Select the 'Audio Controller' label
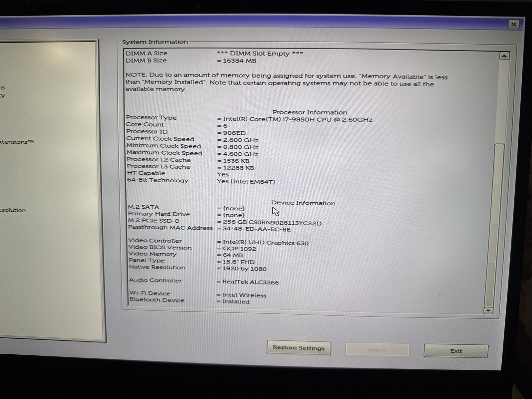This screenshot has height=399, width=532. pos(155,280)
